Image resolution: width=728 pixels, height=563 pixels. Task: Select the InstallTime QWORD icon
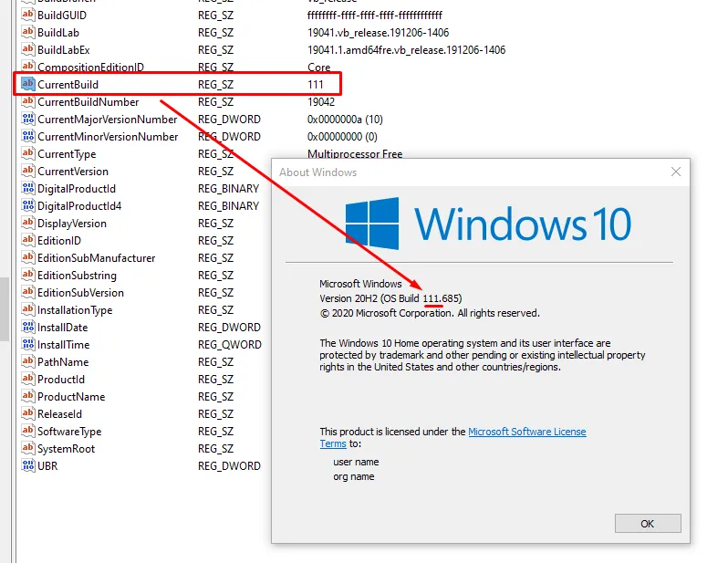(28, 344)
